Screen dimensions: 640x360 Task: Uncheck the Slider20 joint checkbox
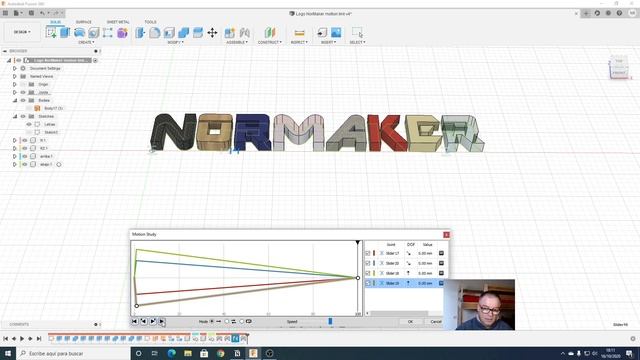click(368, 263)
